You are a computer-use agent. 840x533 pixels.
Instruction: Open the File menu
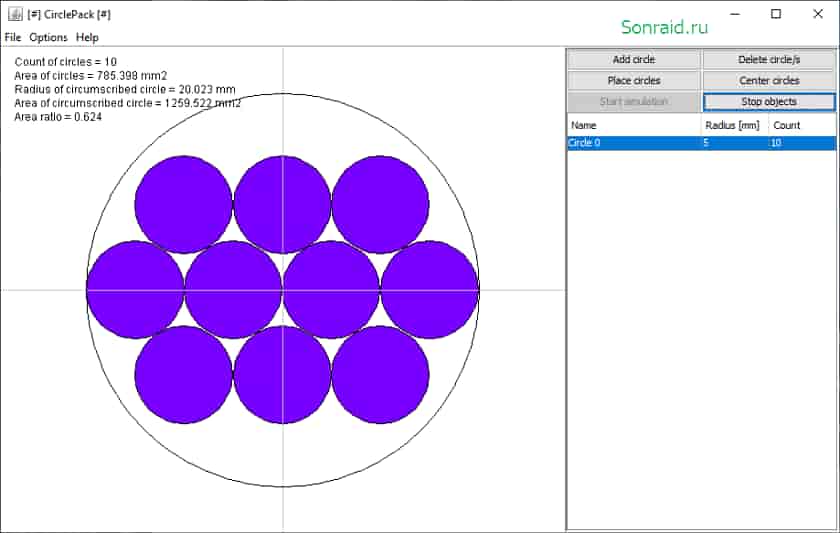13,37
